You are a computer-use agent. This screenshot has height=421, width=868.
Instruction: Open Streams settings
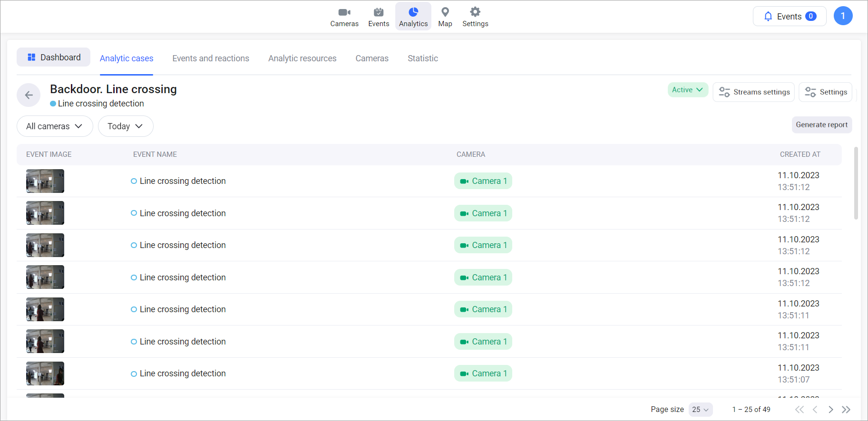click(x=754, y=92)
